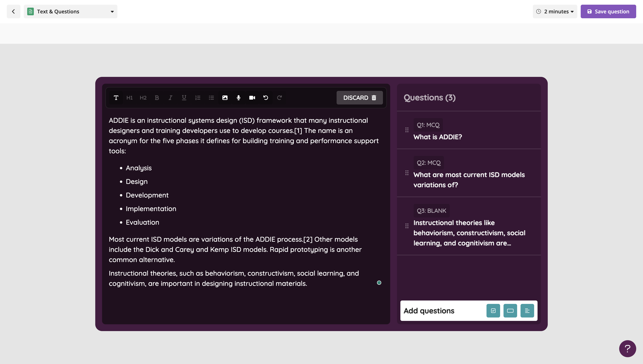The height and width of the screenshot is (364, 643).
Task: Click the Save question button
Action: click(608, 11)
